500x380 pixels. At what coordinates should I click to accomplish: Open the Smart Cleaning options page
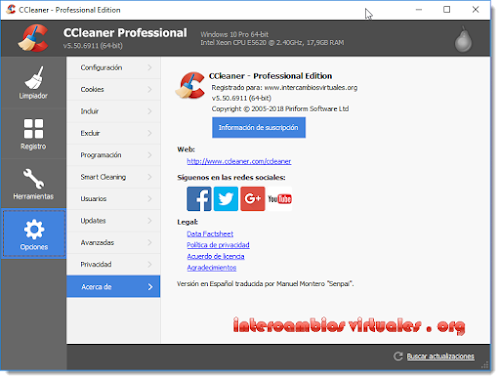(113, 177)
